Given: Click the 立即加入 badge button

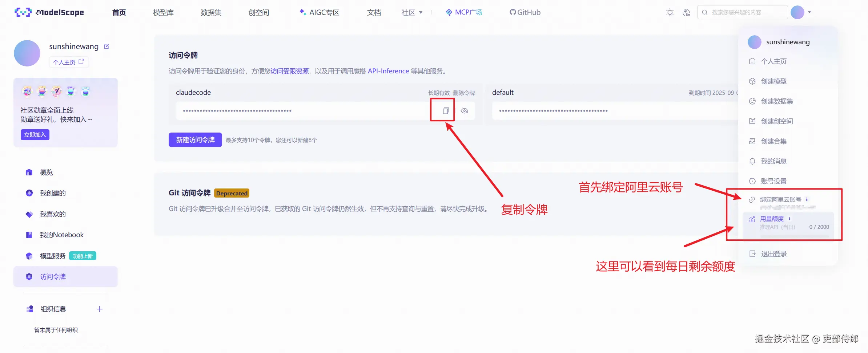Looking at the screenshot, I should 35,135.
